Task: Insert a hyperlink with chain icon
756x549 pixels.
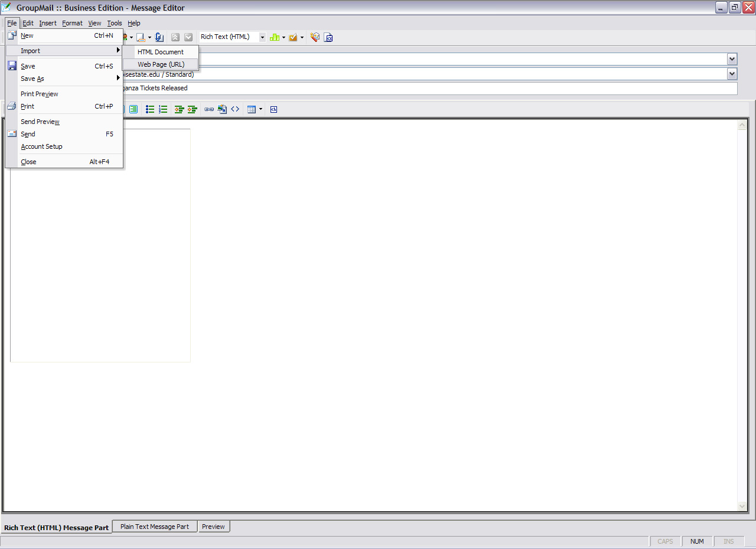Action: pos(209,109)
